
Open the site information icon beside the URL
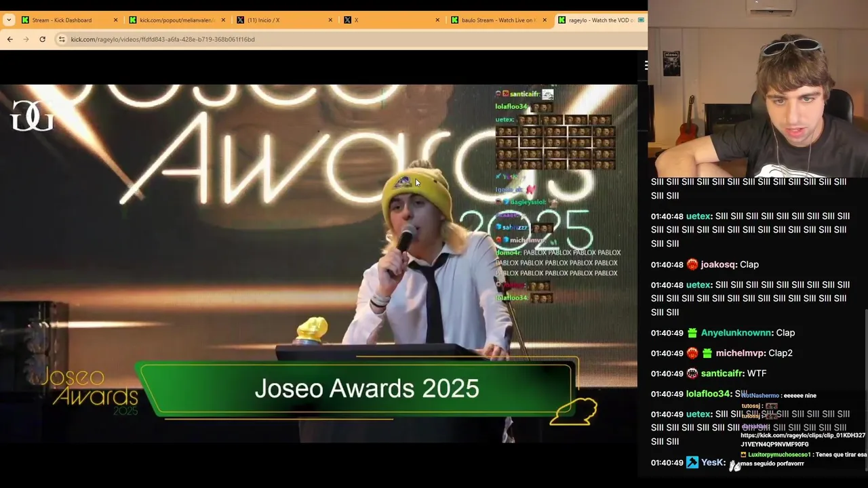pos(62,39)
